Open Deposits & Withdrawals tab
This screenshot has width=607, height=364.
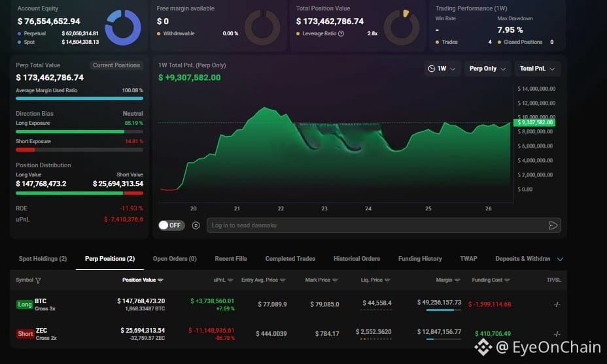click(523, 258)
